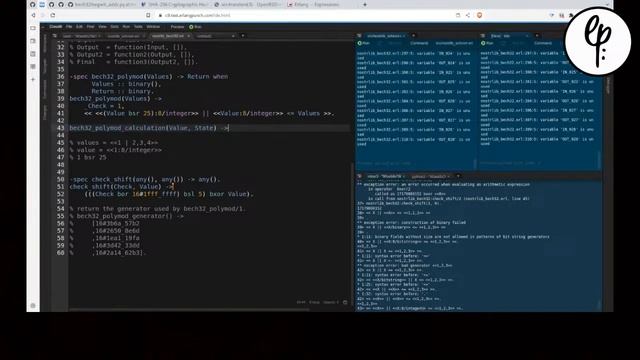Go forward in the browser
This screenshot has width=640, height=360.
coord(43,15)
